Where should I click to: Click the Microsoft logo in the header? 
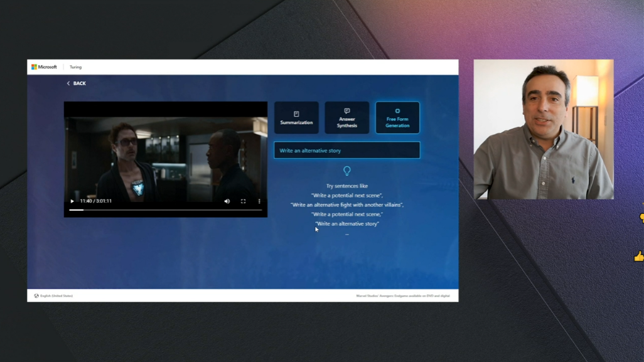tap(44, 67)
